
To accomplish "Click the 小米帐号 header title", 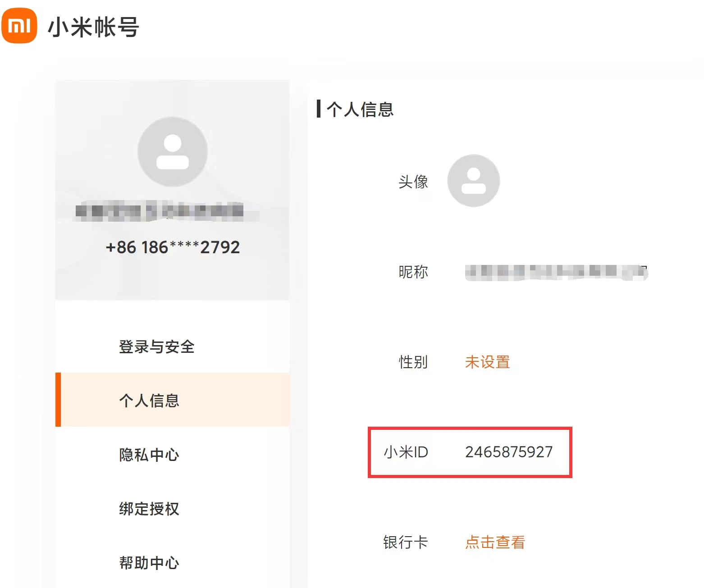I will (x=94, y=27).
